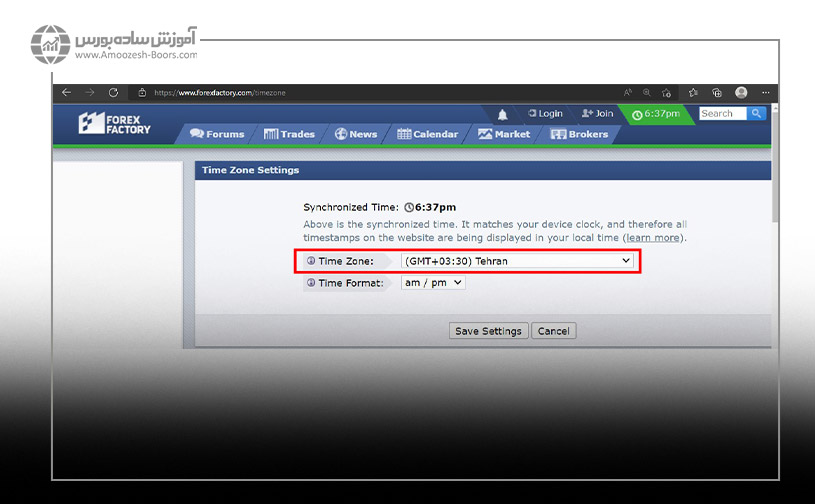Click the notification bell icon
Viewport: 815px width, 504px height.
[x=502, y=114]
